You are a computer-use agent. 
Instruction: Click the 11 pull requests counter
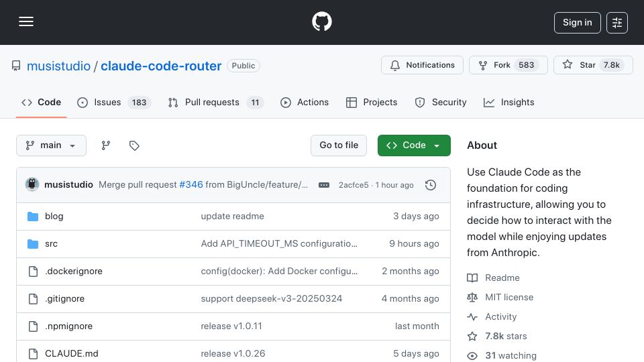tap(255, 102)
